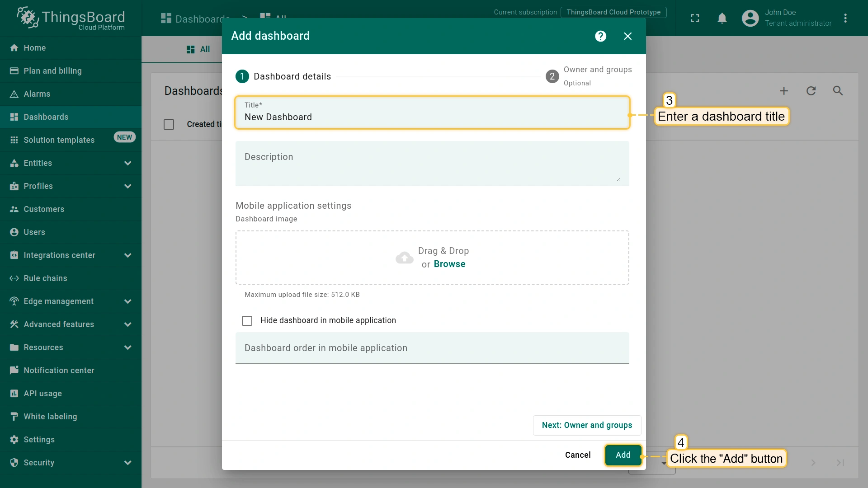Click the add dashboard plus icon
This screenshot has height=488, width=868.
click(x=784, y=91)
